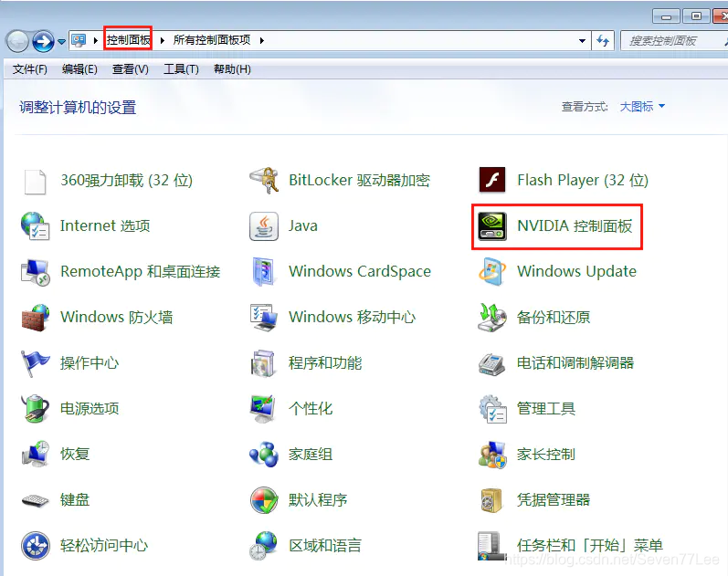The image size is (728, 576).
Task: Click the computer icon in address bar
Action: click(79, 40)
